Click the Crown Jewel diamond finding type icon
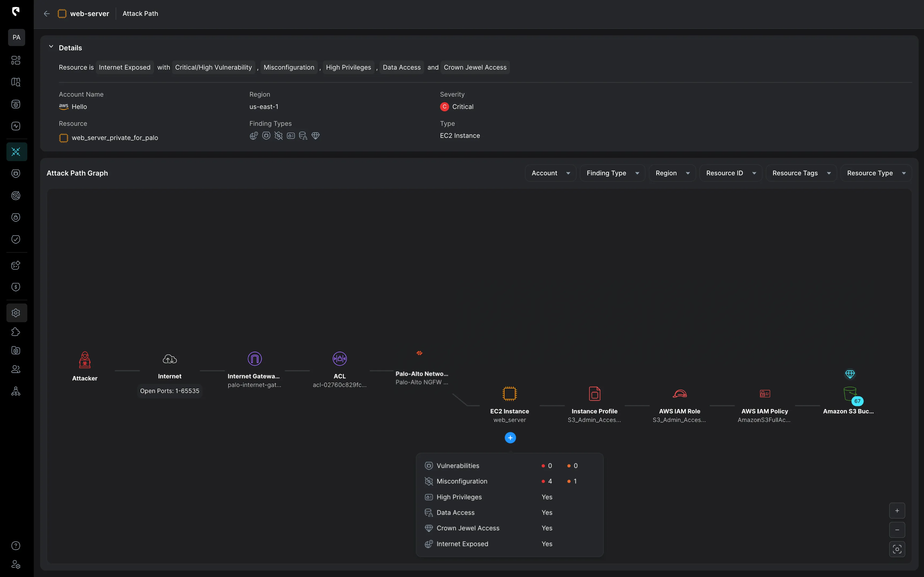This screenshot has width=924, height=577. tap(316, 136)
